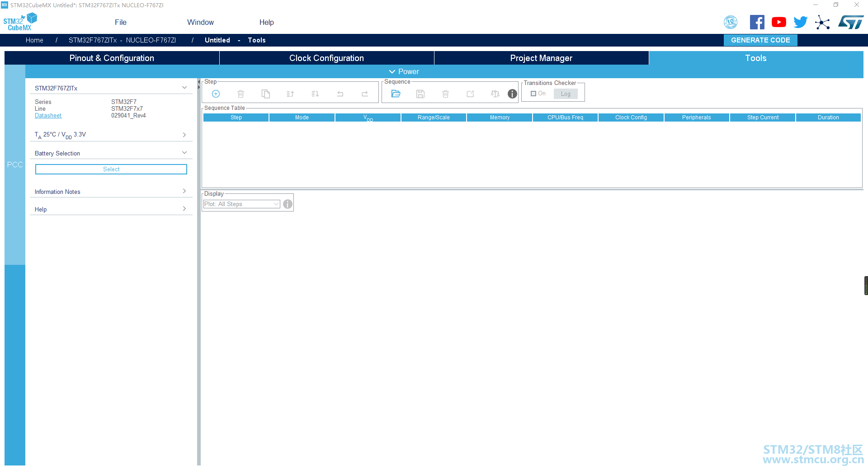The image size is (868, 470).
Task: Click the duplicate step icon
Action: (x=266, y=94)
